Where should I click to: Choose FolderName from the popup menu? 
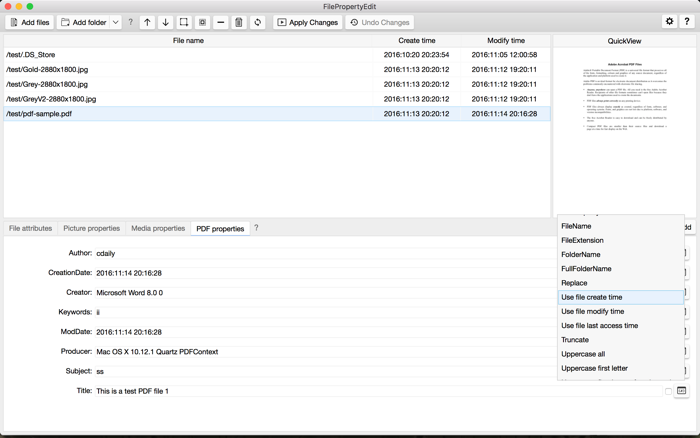click(621, 254)
